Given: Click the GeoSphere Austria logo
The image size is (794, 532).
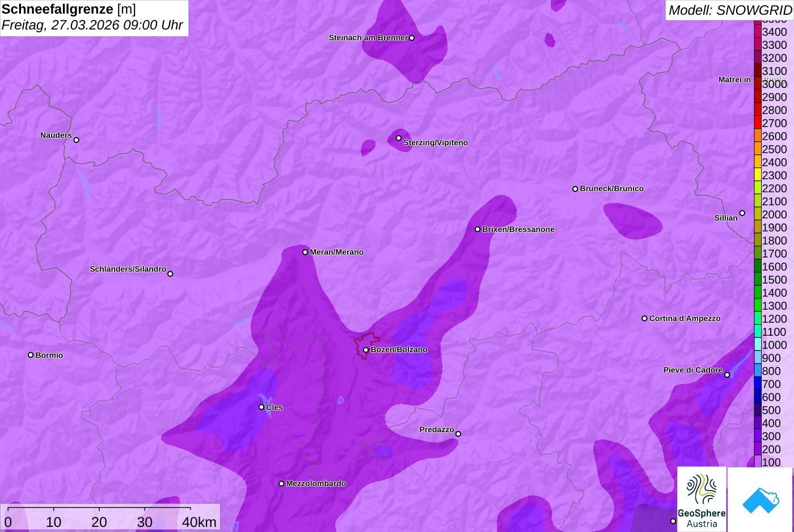Looking at the screenshot, I should click(x=702, y=499).
